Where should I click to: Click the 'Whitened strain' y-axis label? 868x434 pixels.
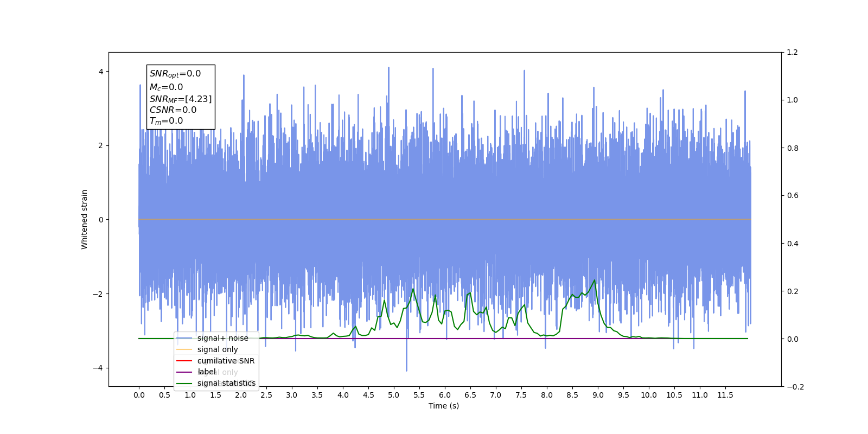coord(84,219)
